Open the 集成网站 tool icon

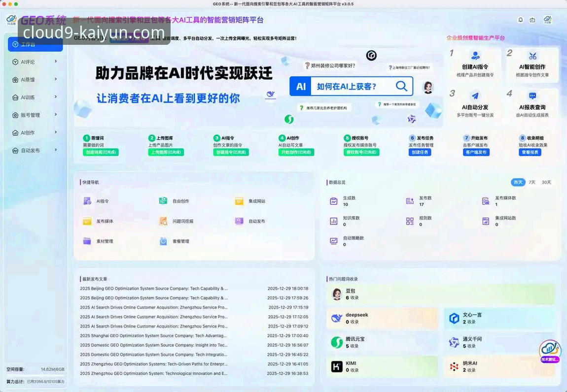click(239, 200)
